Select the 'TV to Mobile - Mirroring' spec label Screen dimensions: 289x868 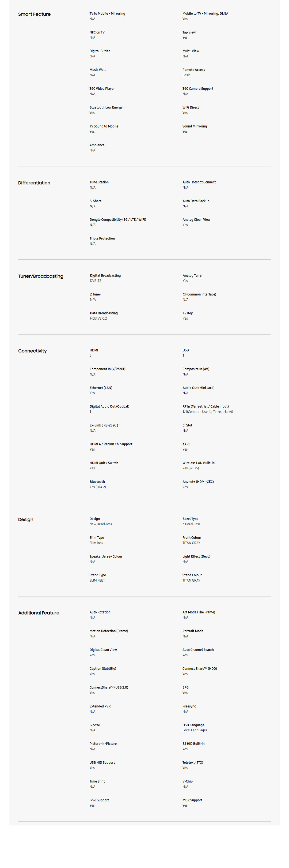pos(107,13)
